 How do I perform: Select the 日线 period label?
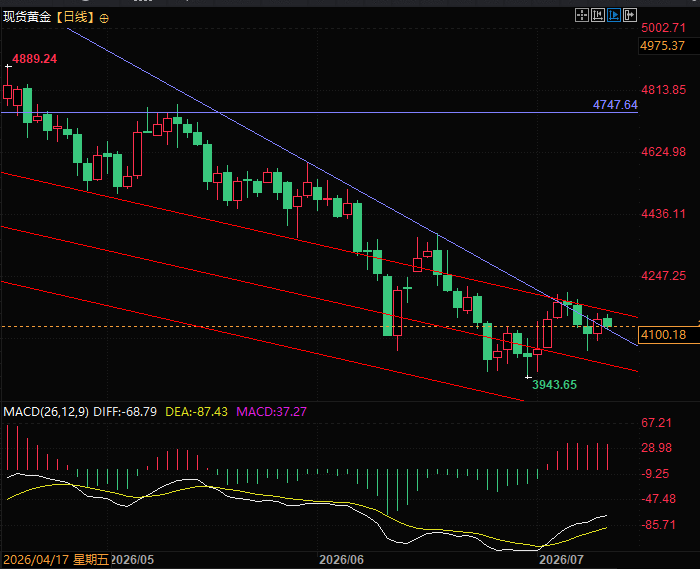(75, 17)
